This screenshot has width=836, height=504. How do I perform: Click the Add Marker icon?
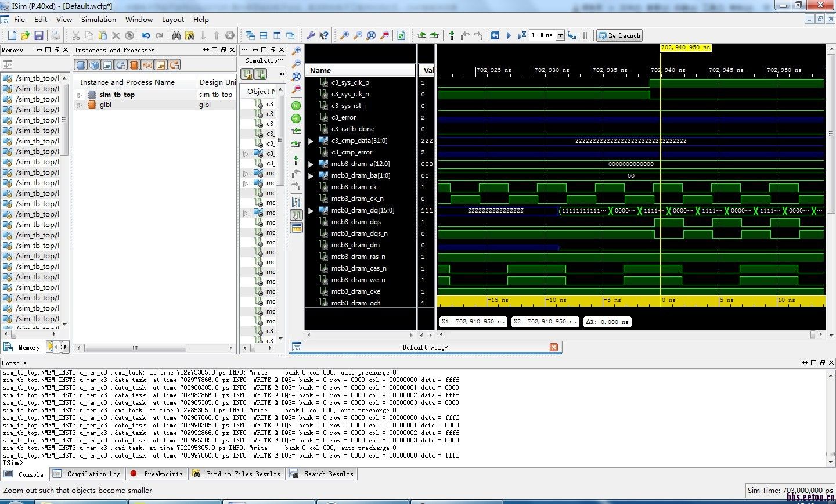(451, 35)
